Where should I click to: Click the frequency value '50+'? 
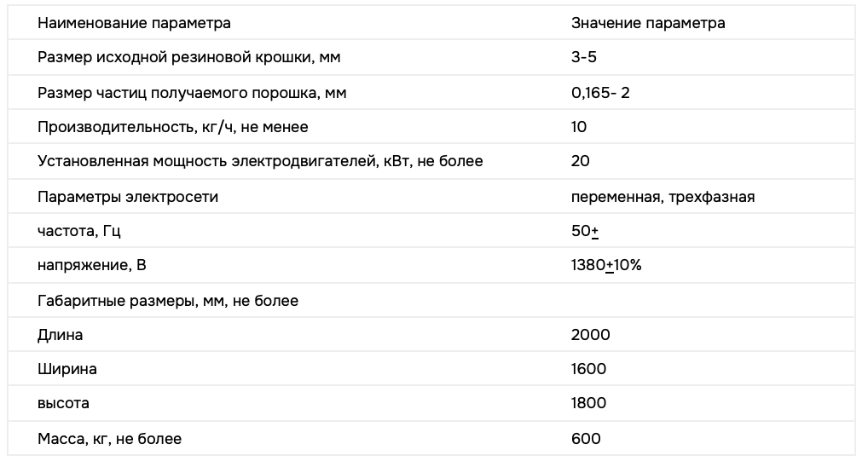[x=585, y=231]
